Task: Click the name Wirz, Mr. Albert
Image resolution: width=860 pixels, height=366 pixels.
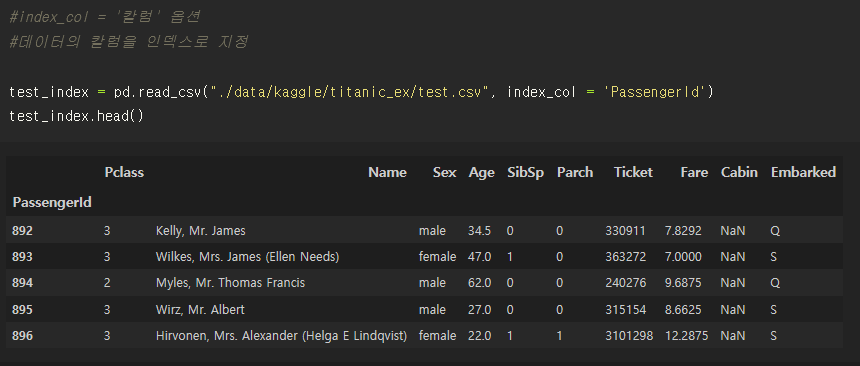Action: 200,310
